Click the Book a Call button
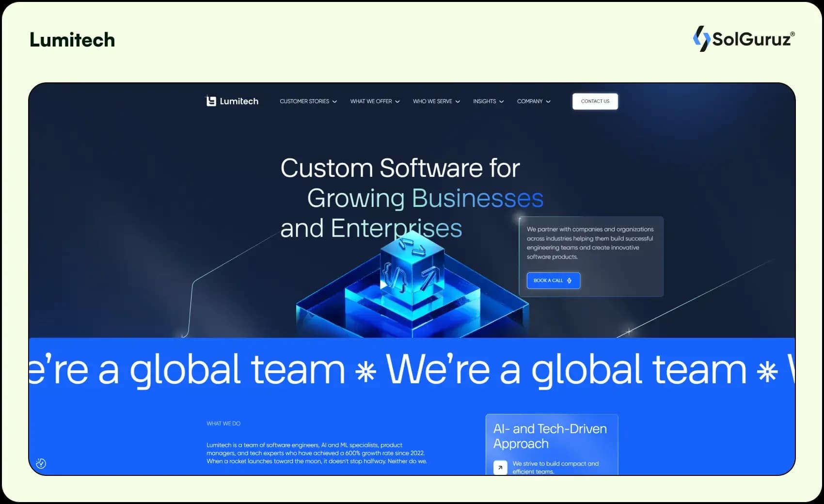Image resolution: width=824 pixels, height=504 pixels. pyautogui.click(x=554, y=281)
